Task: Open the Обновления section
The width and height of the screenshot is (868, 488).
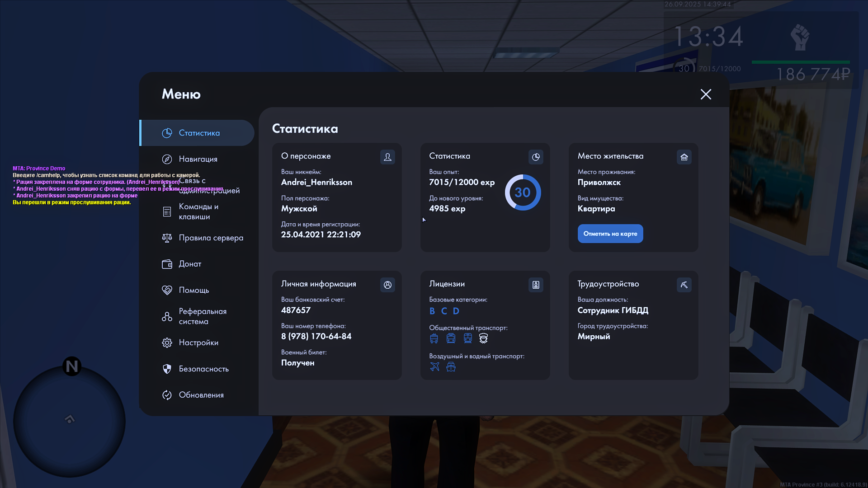Action: (201, 395)
